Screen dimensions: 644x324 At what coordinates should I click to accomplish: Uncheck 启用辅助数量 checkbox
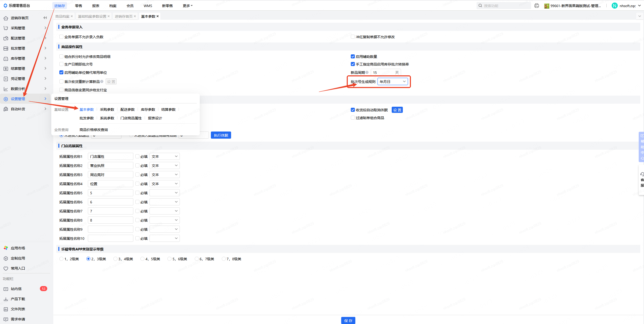[x=353, y=57]
